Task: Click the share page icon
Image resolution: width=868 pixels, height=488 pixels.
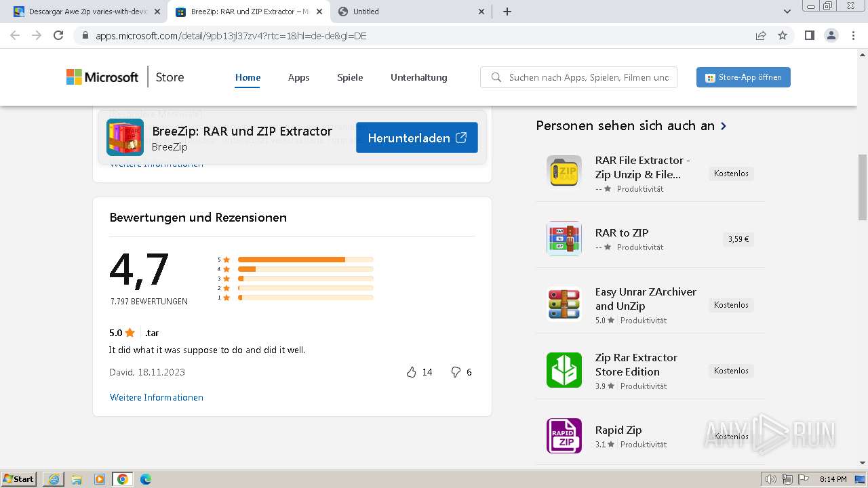Action: tap(761, 35)
